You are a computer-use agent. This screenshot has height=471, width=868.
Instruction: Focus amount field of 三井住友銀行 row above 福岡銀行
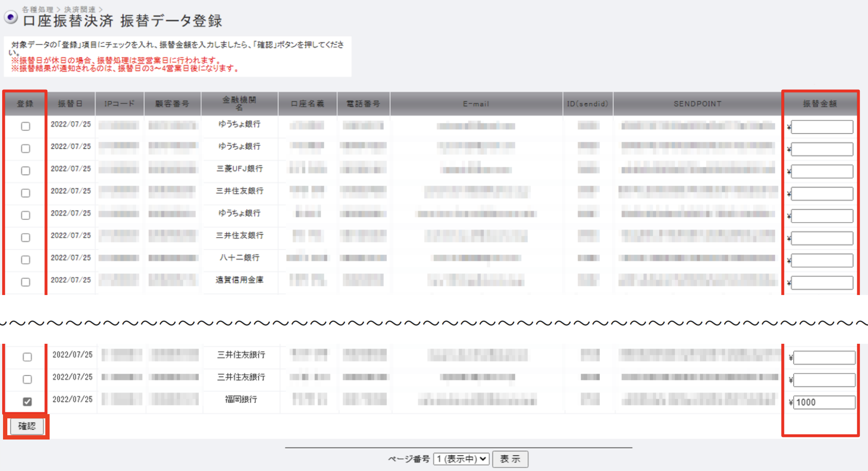(x=824, y=380)
